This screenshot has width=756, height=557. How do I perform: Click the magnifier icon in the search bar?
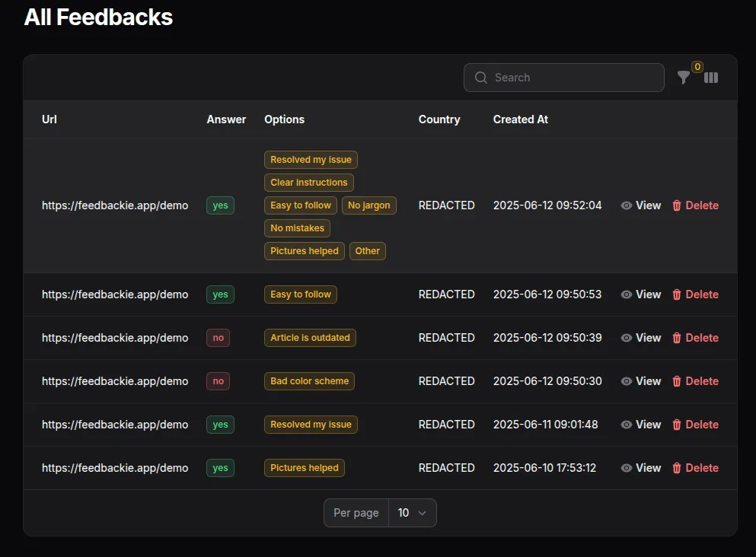point(480,77)
